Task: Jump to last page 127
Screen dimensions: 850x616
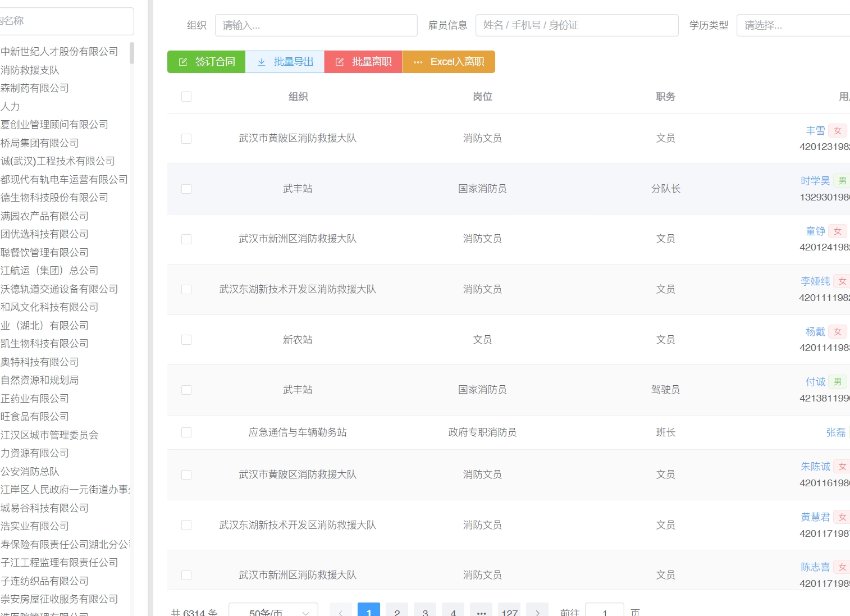Action: point(509,612)
